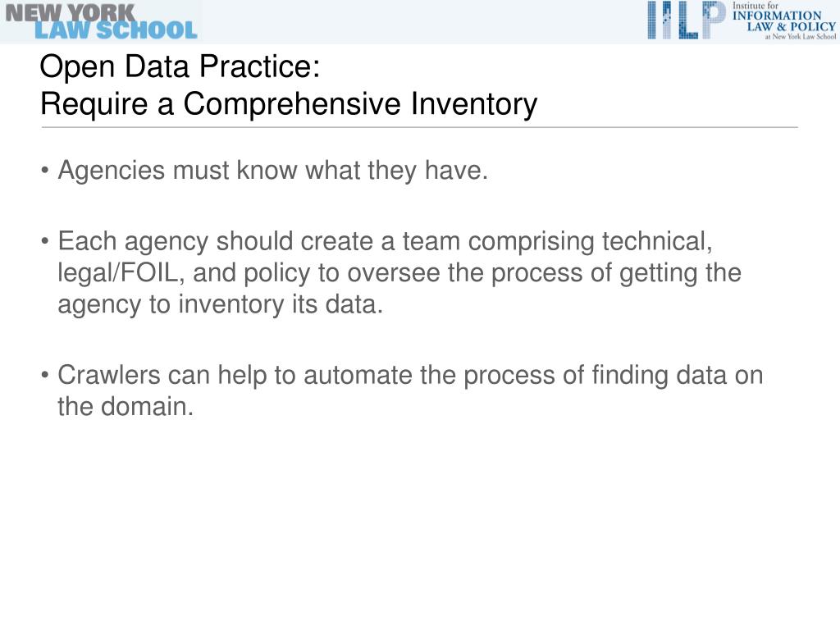Select the 'Open Data Practice:' title line
Image resolution: width=840 pixels, height=630 pixels.
(180, 67)
